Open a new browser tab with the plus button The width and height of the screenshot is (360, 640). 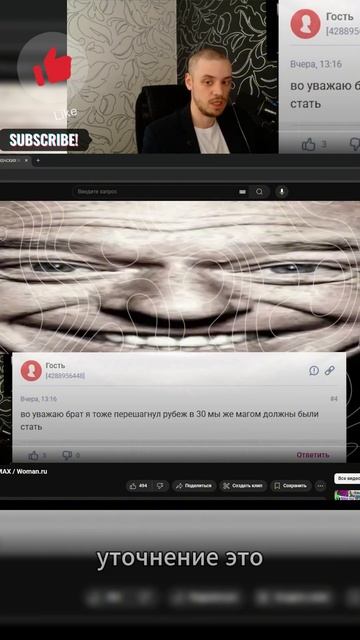pyautogui.click(x=38, y=160)
